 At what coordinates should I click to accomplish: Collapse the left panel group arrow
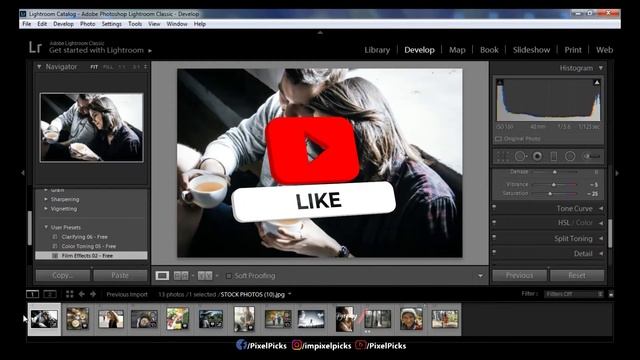coord(22,173)
